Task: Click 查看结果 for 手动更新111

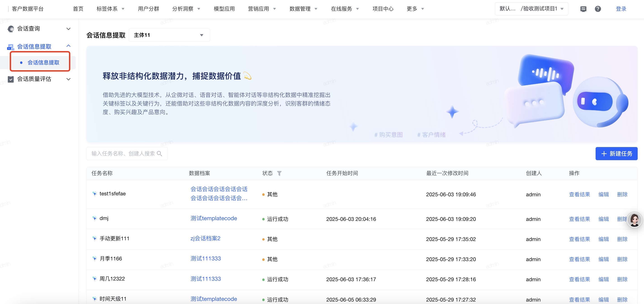Action: tap(579, 239)
